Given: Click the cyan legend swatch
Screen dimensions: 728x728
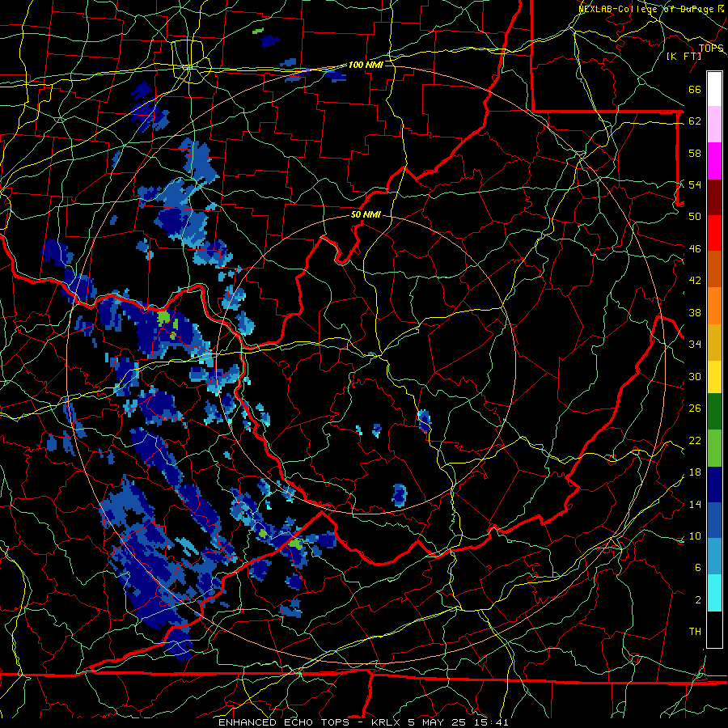Looking at the screenshot, I should 714,593.
